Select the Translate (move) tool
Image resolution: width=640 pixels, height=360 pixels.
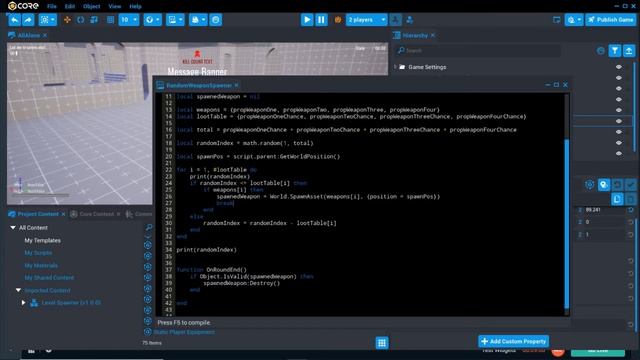[67, 20]
